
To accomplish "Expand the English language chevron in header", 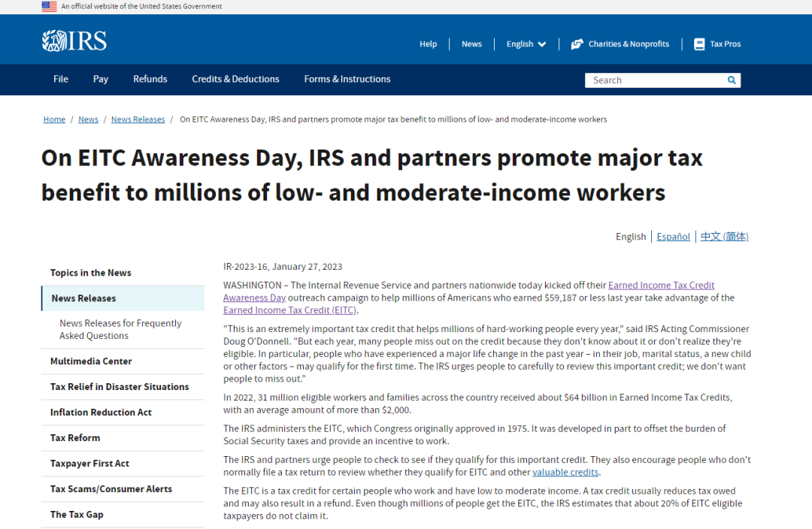I will 542,44.
